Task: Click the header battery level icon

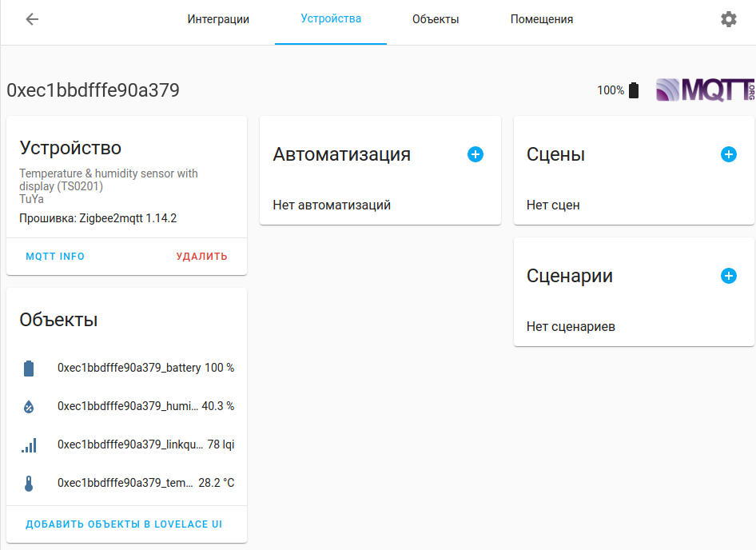Action: coord(634,90)
